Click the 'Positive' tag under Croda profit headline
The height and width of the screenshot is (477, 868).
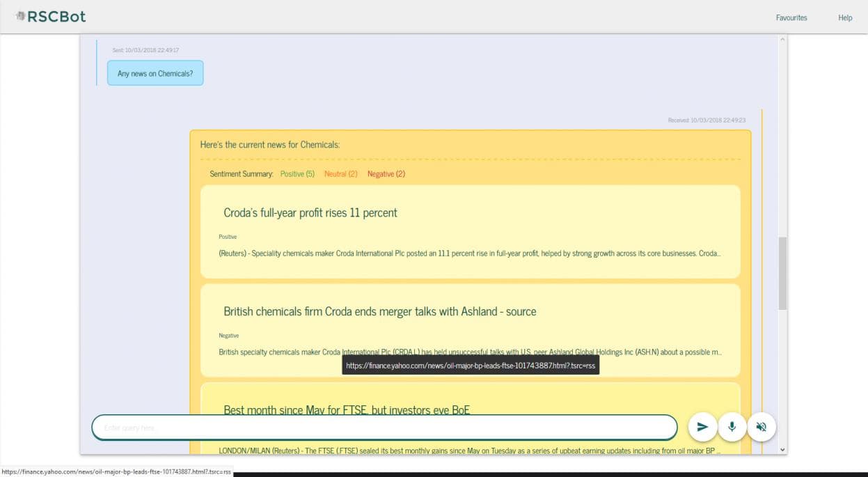(228, 237)
